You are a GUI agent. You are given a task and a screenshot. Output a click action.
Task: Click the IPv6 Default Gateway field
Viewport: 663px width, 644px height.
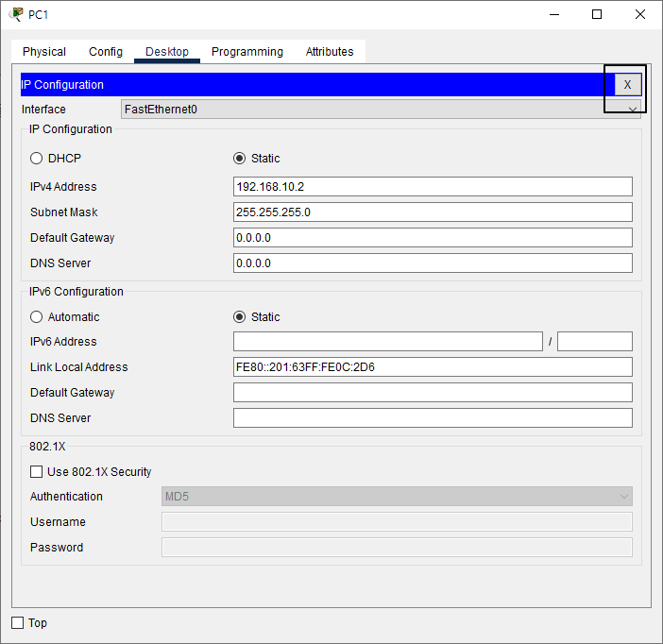433,393
